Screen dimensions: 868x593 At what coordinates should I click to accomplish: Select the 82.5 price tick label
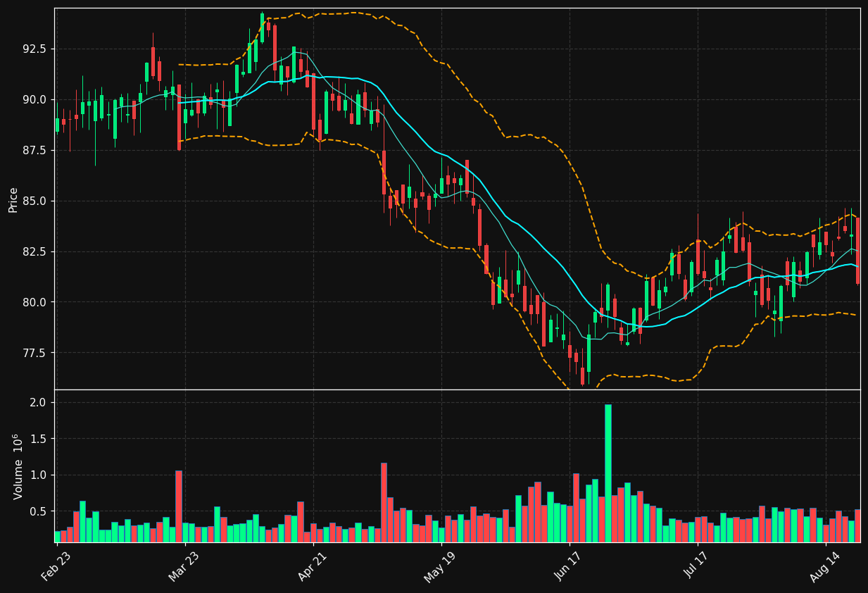point(34,252)
